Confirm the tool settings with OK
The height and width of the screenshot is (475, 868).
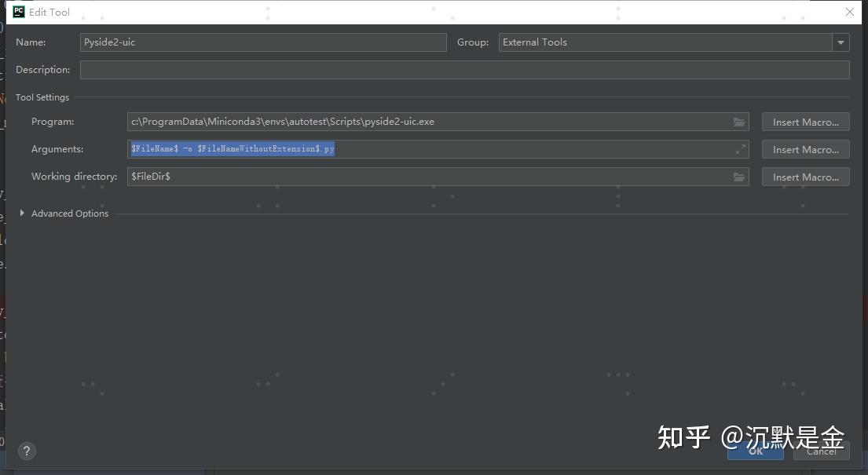pos(755,451)
